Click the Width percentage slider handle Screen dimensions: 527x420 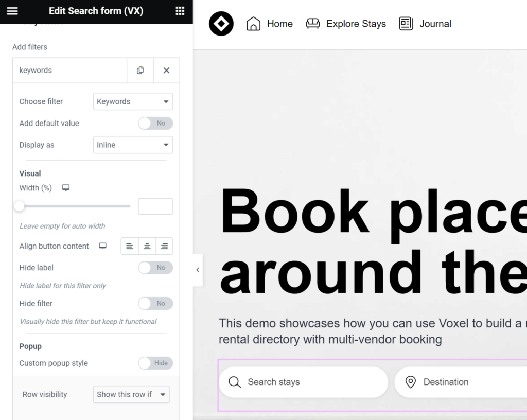20,206
